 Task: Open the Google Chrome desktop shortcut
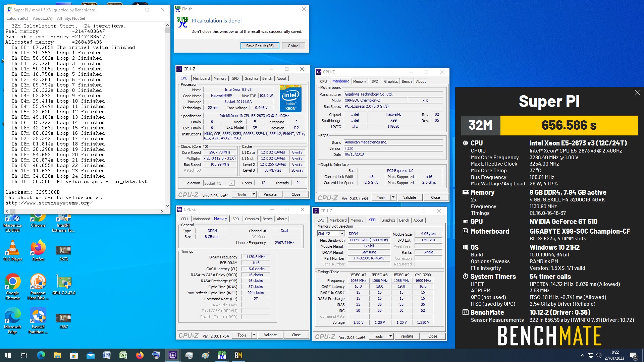13,287
